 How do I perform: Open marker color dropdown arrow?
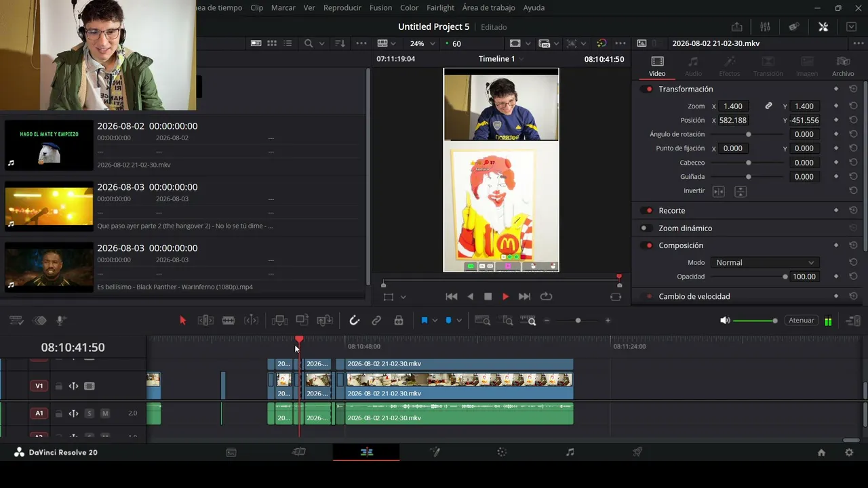pyautogui.click(x=459, y=321)
